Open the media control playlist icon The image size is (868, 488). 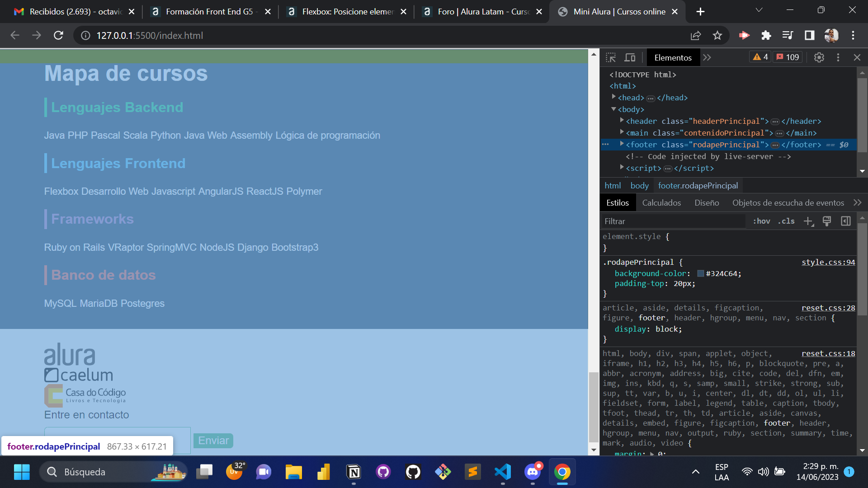[x=788, y=35]
